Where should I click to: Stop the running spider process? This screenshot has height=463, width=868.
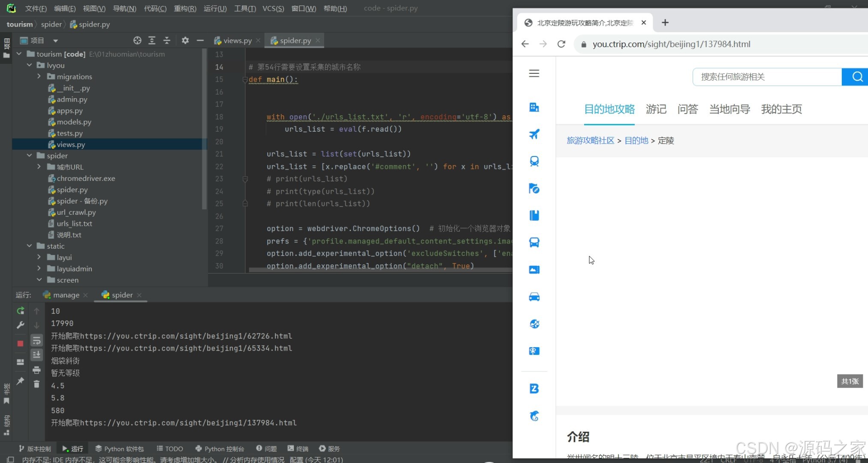20,343
